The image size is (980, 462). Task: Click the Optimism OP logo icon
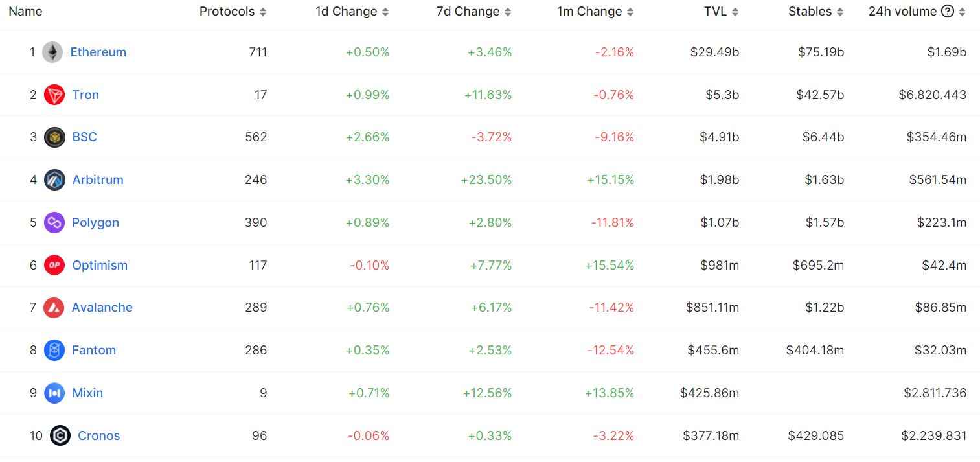tap(54, 265)
